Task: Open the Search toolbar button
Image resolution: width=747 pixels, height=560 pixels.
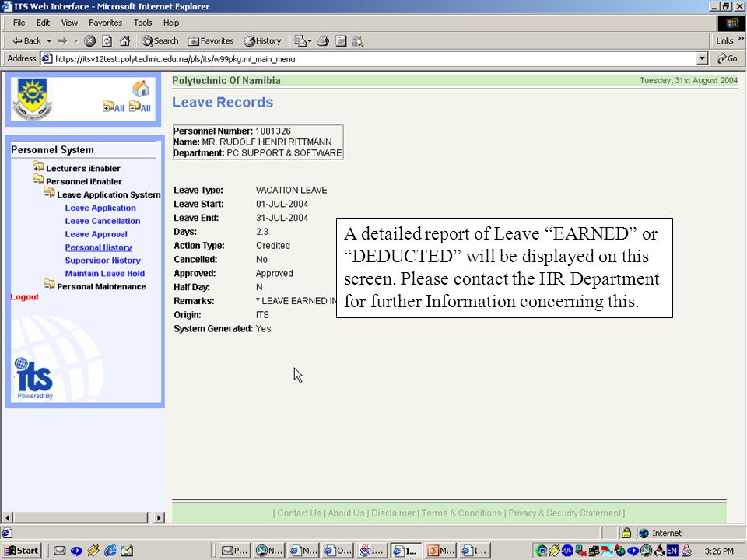Action: click(x=160, y=41)
